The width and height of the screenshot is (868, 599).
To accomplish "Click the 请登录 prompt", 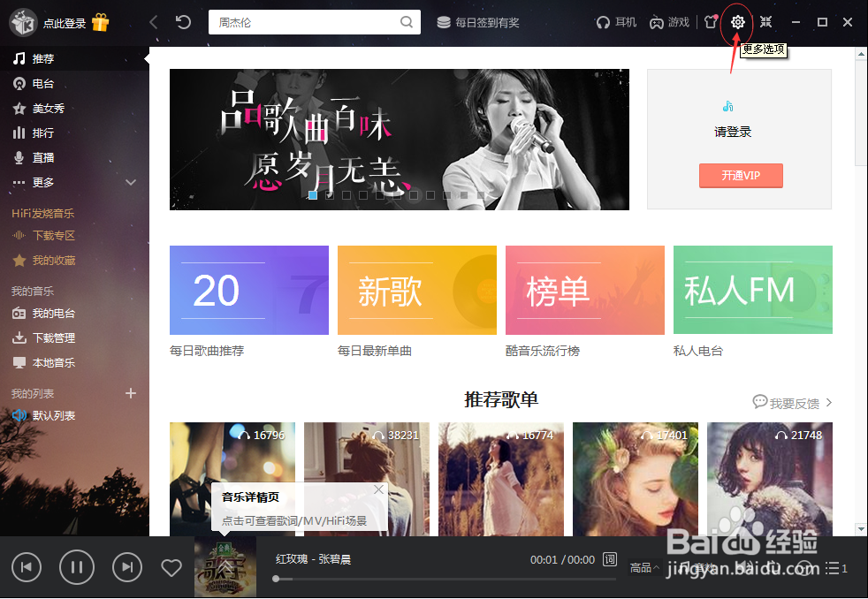I will 733,132.
